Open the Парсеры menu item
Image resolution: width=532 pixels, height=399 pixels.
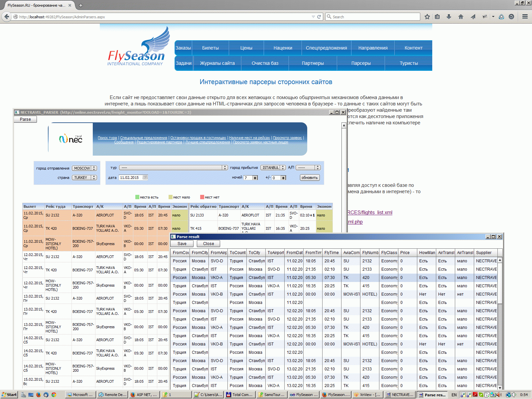361,63
